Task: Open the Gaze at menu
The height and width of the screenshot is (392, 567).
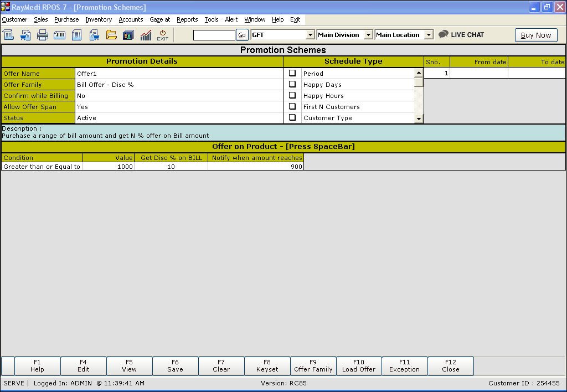Action: pyautogui.click(x=160, y=19)
